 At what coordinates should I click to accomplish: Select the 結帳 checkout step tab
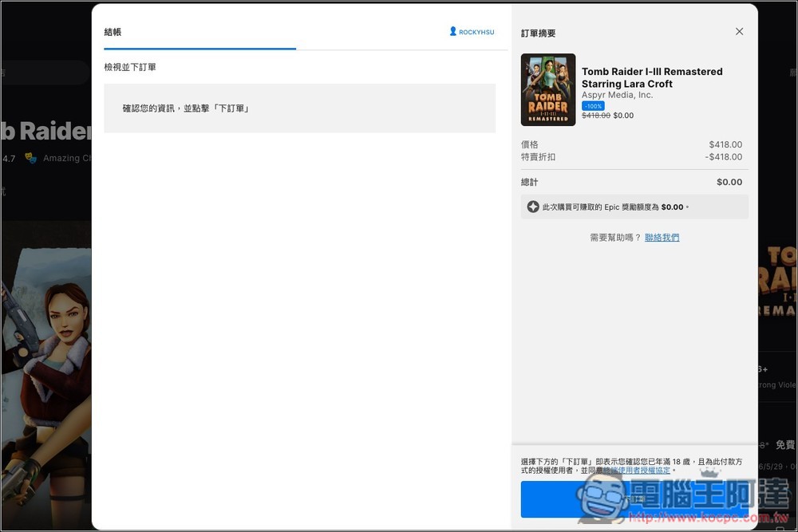[113, 32]
